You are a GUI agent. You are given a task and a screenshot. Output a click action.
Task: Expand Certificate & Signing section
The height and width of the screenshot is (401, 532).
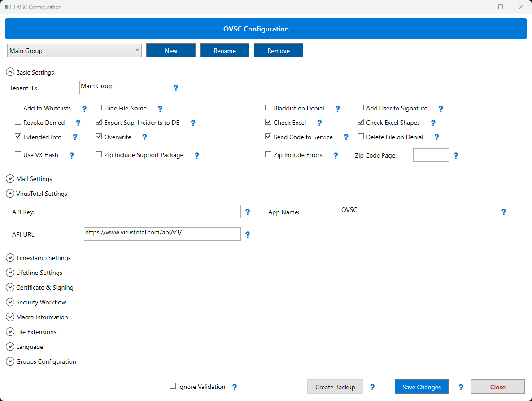tap(10, 287)
